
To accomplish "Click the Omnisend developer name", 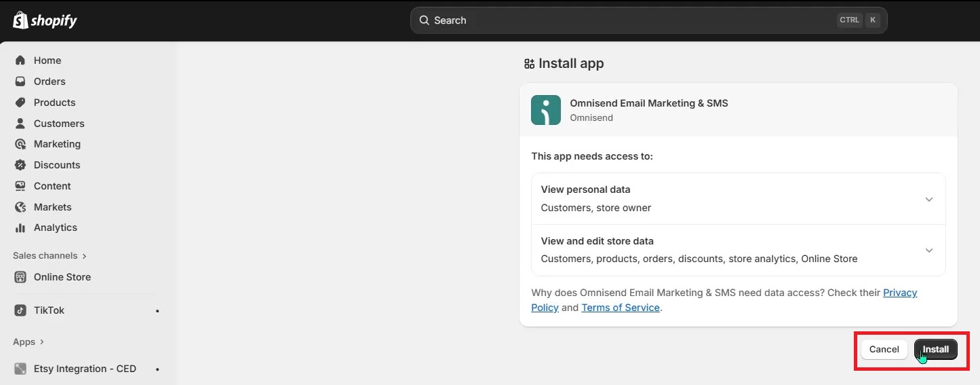I will point(591,117).
